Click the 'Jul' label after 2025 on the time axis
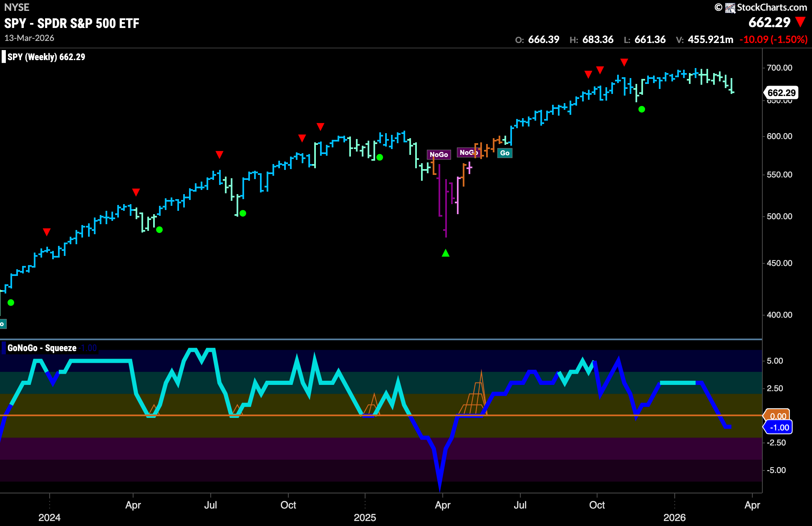Screen dimensions: 812x526 pos(520,505)
